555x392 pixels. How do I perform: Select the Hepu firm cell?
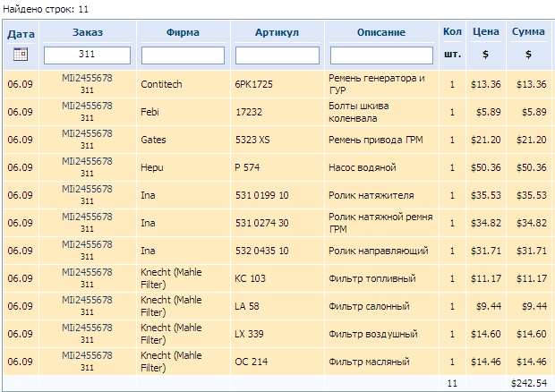[x=152, y=167]
